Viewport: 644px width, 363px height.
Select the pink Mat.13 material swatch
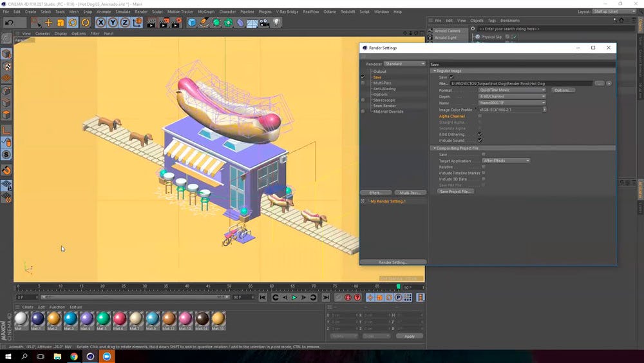(185, 319)
